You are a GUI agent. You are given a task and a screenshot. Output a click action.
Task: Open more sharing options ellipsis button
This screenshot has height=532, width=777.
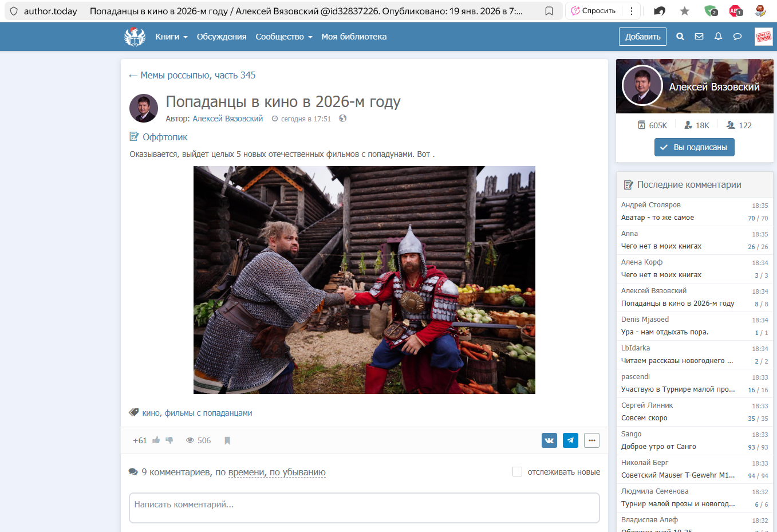(x=592, y=440)
